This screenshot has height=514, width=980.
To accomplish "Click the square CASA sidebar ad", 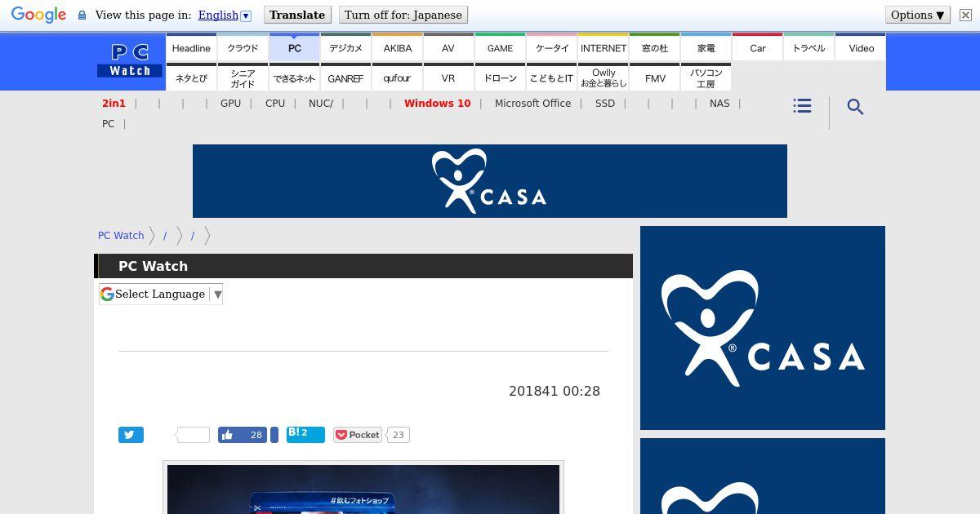I will click(763, 328).
